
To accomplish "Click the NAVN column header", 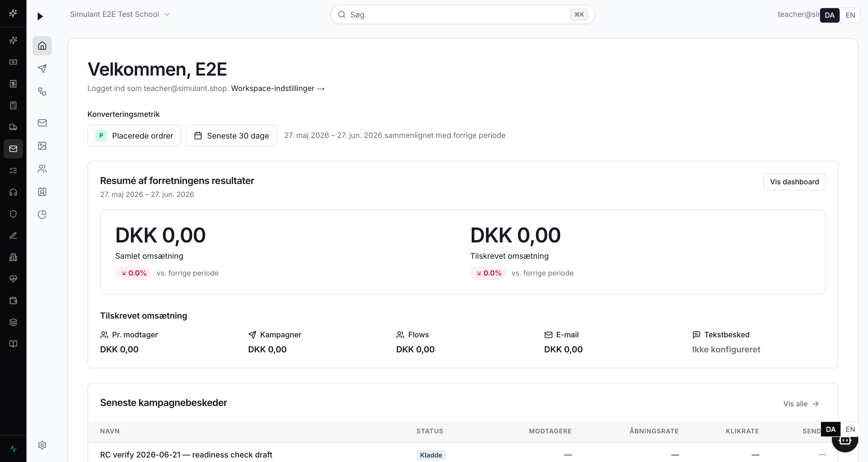I will 110,431.
